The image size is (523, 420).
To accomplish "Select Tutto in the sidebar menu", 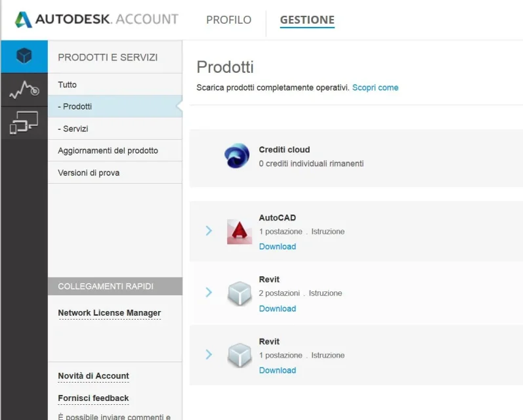I will pos(115,85).
